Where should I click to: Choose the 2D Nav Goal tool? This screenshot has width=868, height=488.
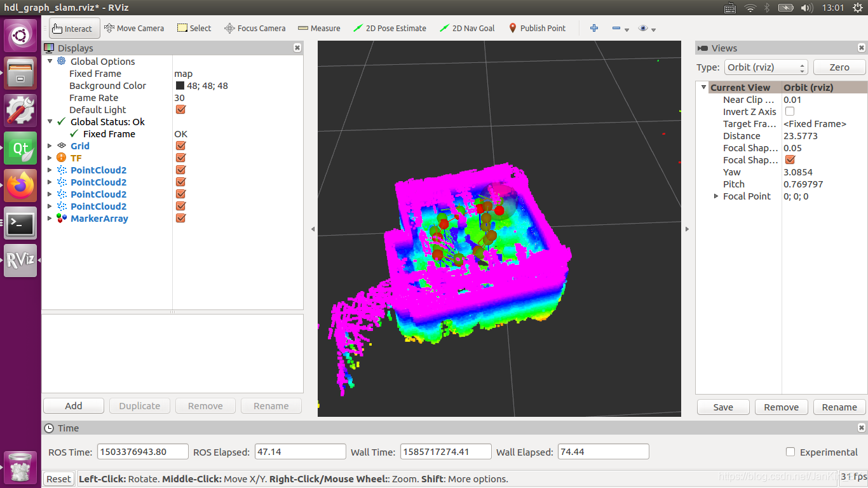(x=467, y=28)
